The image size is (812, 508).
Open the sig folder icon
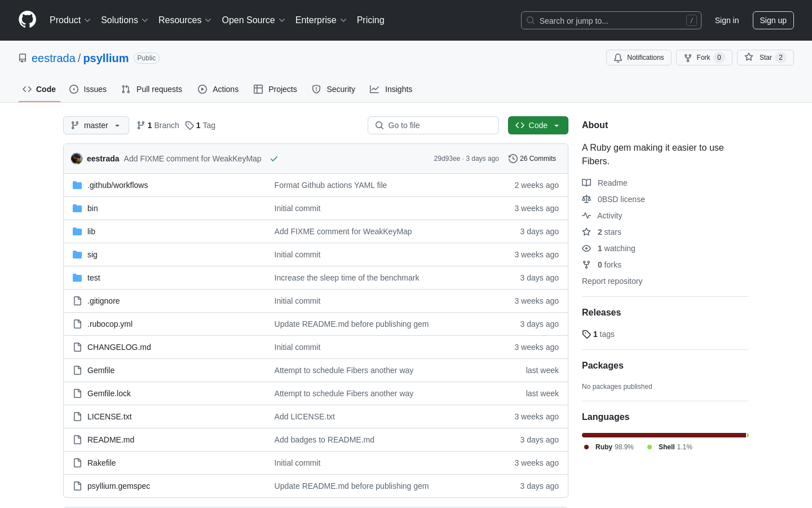click(x=77, y=255)
